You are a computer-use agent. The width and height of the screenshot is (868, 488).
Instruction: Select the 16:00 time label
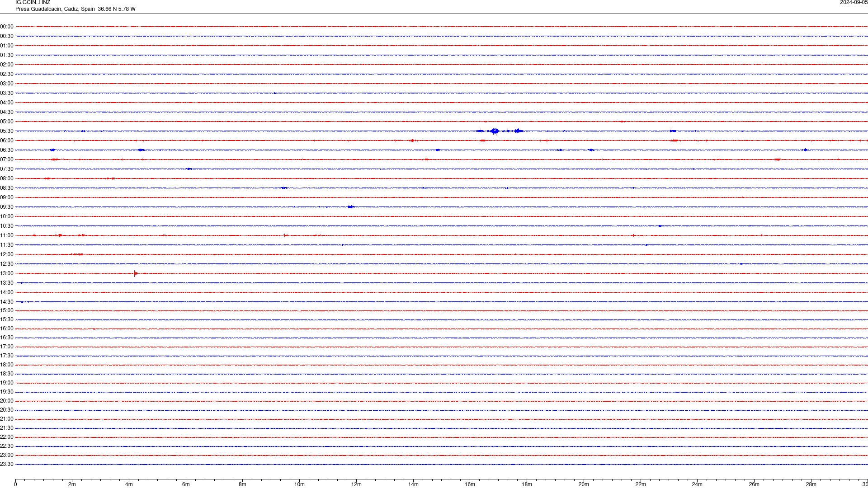click(x=7, y=328)
